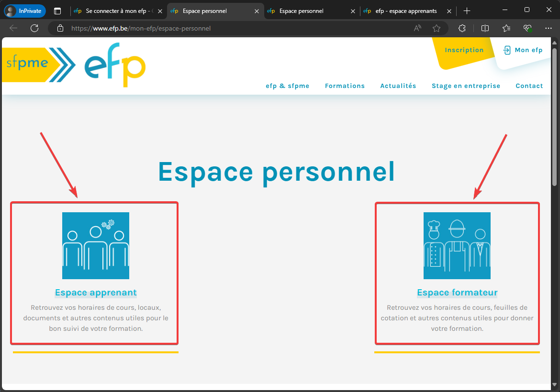Open Settings and more menu

pos(549,28)
